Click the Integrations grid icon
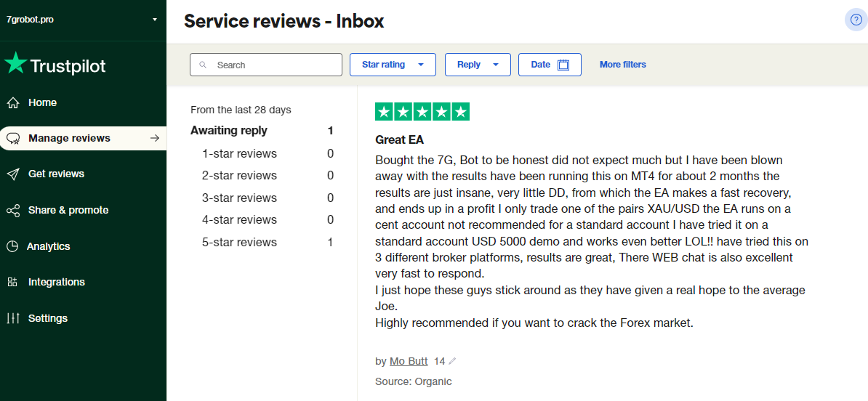This screenshot has height=401, width=868. pyautogui.click(x=12, y=282)
